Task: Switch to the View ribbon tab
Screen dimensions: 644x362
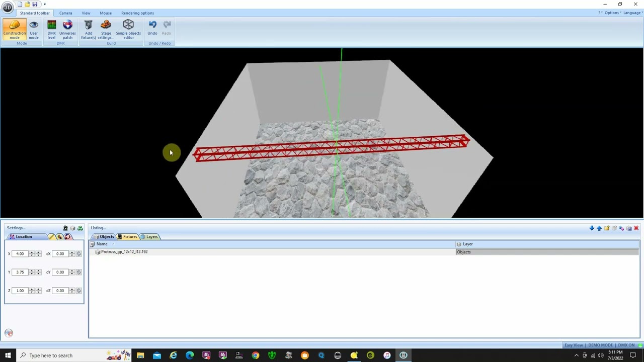Action: coord(86,13)
